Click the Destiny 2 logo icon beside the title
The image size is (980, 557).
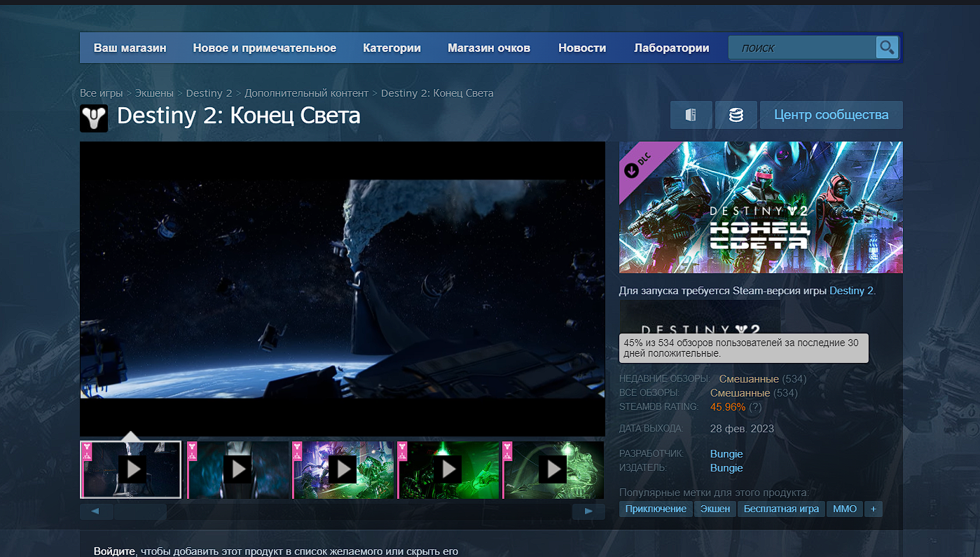(94, 117)
